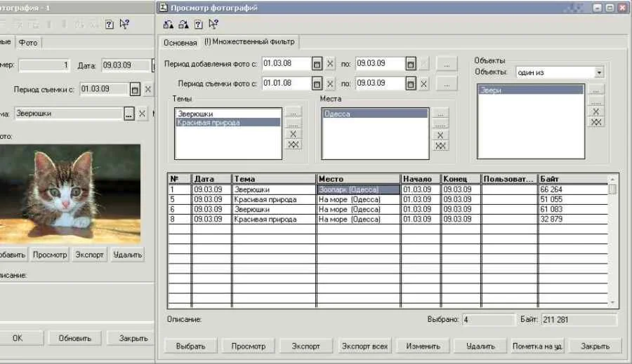Clear the Период съемки фото end date
632x364 pixels.
pos(425,83)
